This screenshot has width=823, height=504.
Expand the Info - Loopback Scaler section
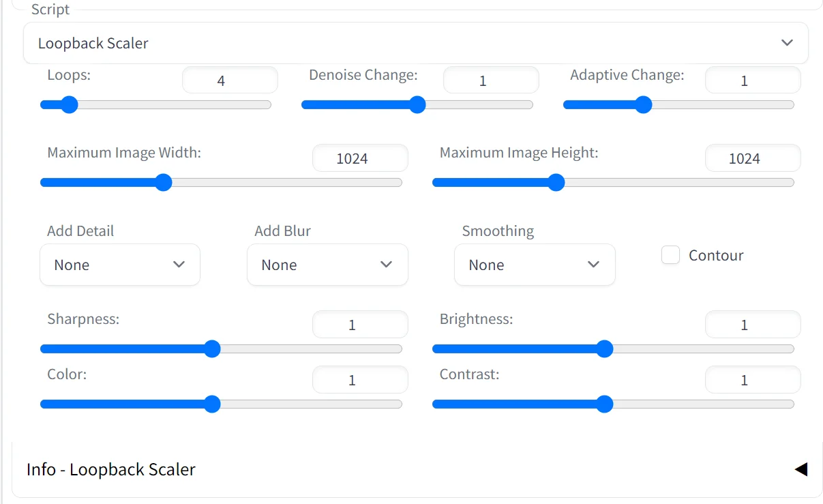click(417, 469)
